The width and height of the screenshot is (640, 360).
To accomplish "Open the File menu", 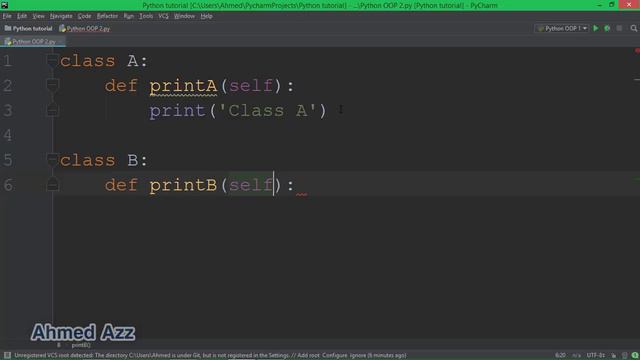I will tap(7, 16).
